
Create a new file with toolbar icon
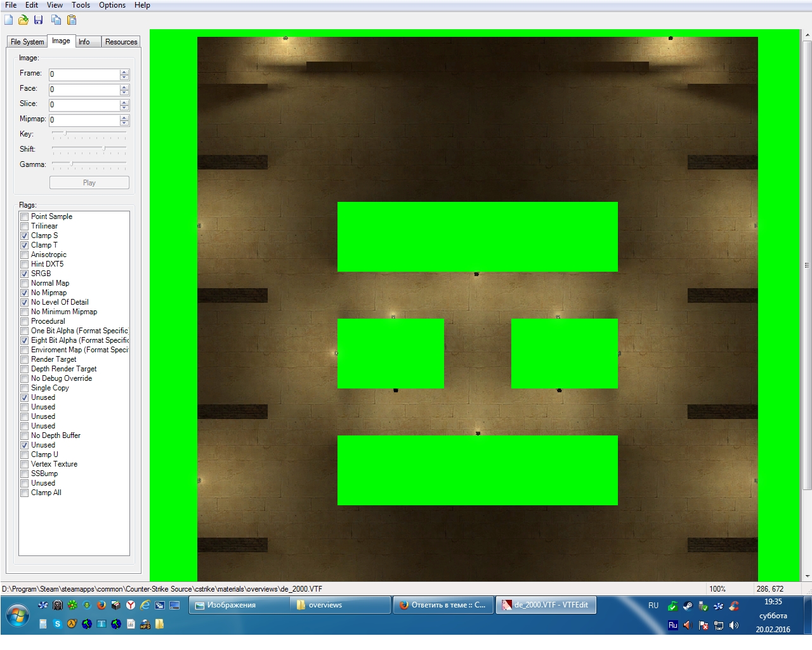tap(9, 20)
